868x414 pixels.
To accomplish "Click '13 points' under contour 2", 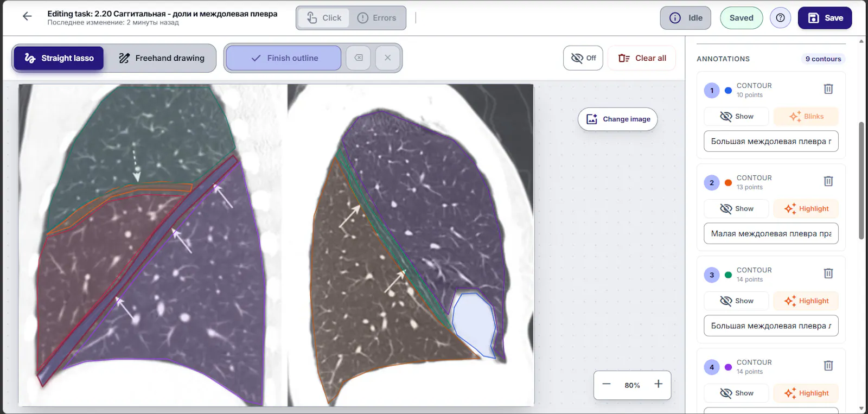I will (x=749, y=187).
